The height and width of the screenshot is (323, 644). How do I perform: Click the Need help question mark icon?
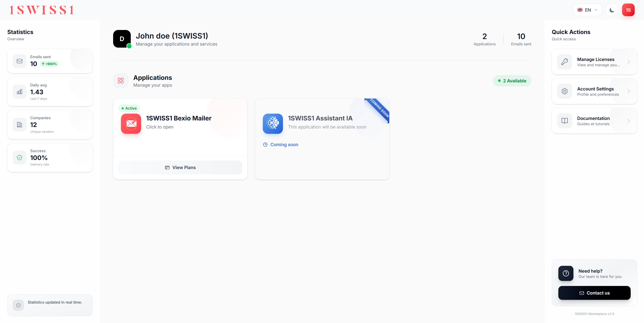tap(566, 273)
